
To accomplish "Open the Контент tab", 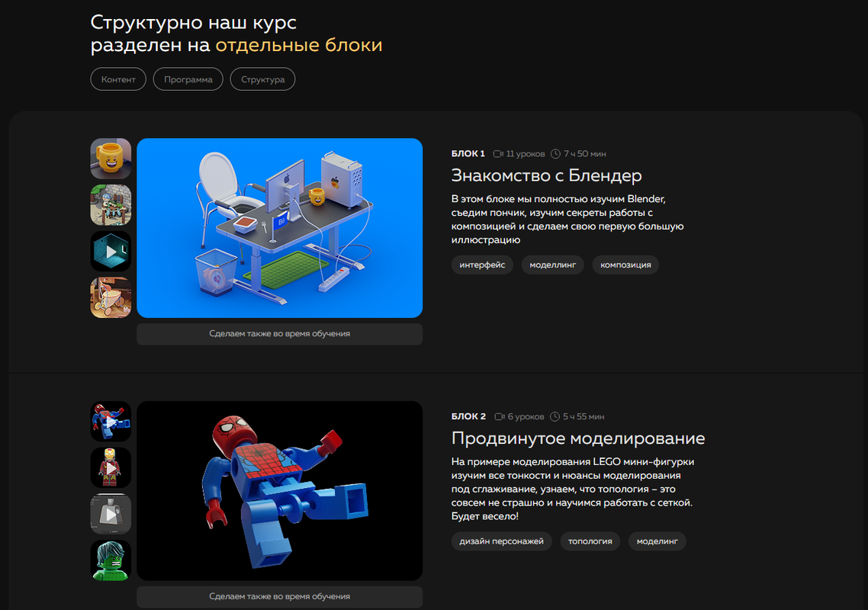I will click(118, 79).
